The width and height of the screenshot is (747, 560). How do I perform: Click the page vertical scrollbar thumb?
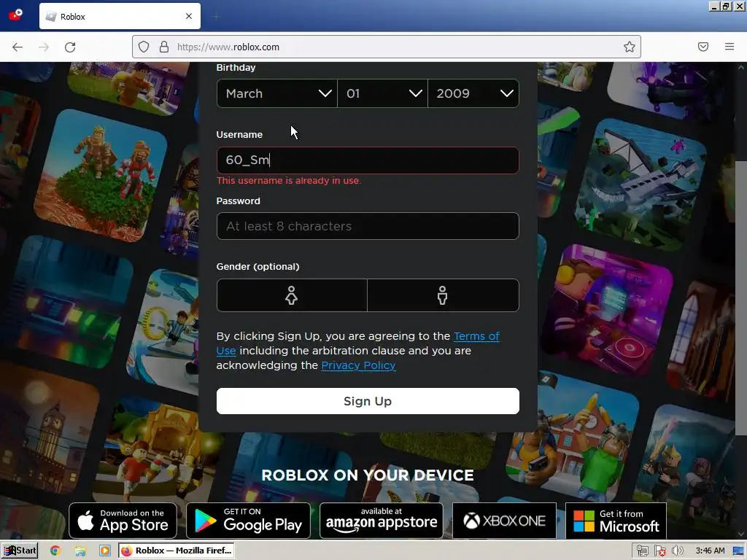coord(741,297)
